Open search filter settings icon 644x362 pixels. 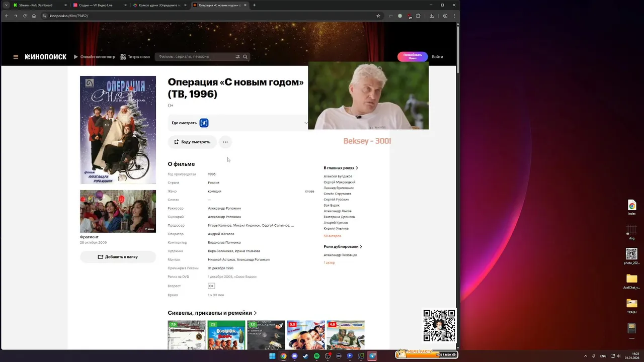click(x=238, y=57)
